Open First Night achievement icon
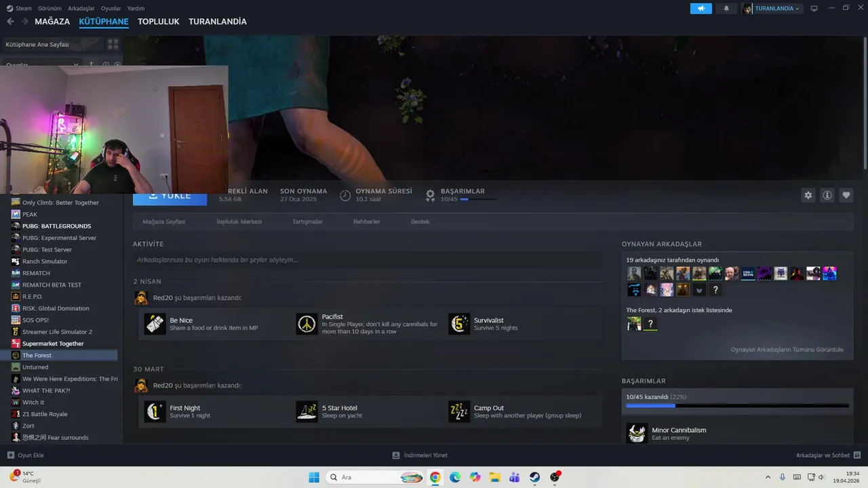868x488 pixels. click(x=155, y=411)
